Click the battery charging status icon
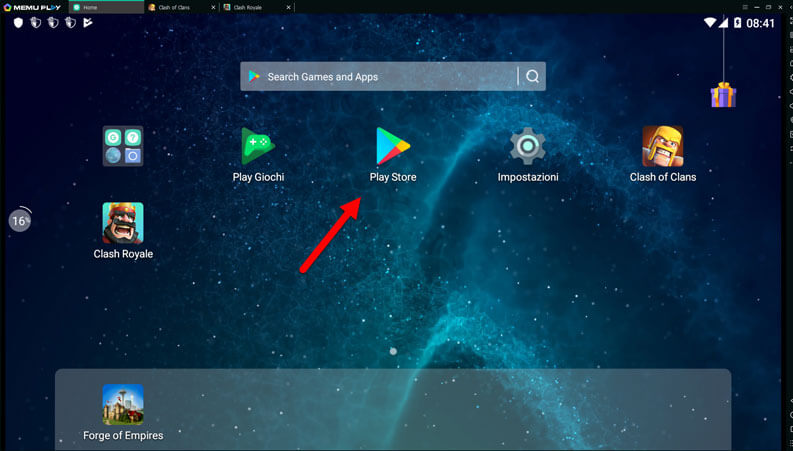 [x=737, y=23]
